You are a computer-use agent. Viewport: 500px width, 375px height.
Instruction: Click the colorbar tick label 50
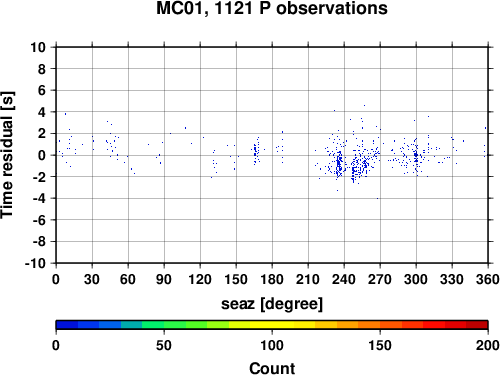164,345
